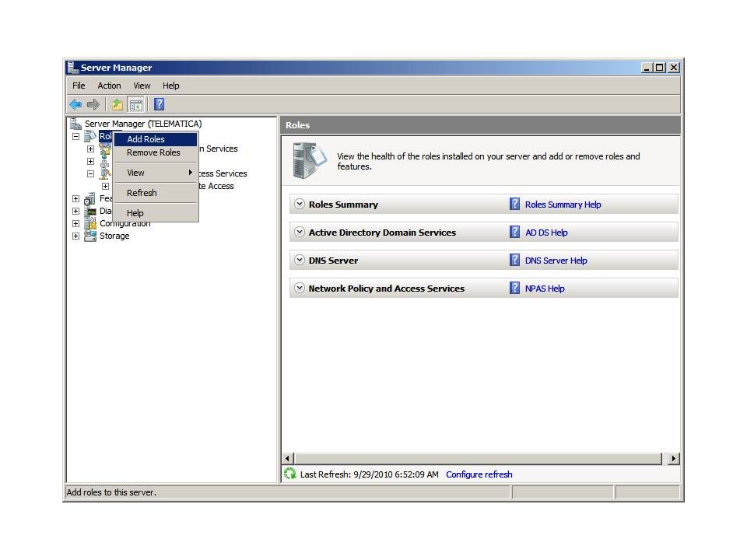
Task: Click the Server Manager root node icon
Action: tap(75, 124)
